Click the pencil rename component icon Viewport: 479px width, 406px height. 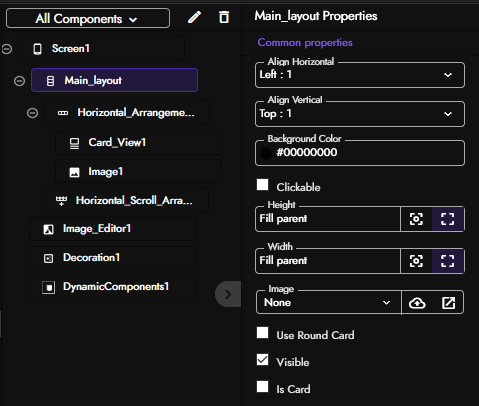tap(194, 17)
